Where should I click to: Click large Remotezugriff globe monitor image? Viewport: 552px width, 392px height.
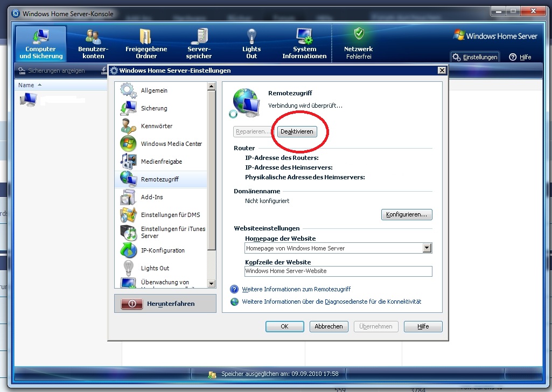[x=246, y=103]
